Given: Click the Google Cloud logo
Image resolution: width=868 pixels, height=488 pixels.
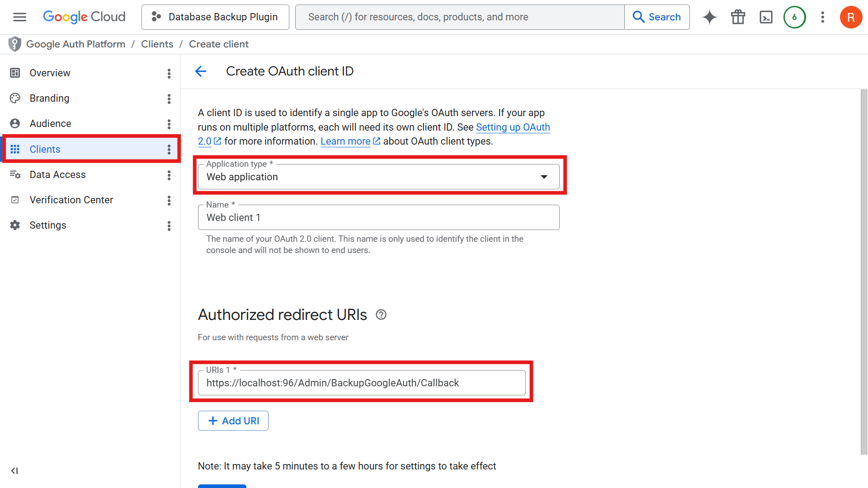Looking at the screenshot, I should (84, 17).
